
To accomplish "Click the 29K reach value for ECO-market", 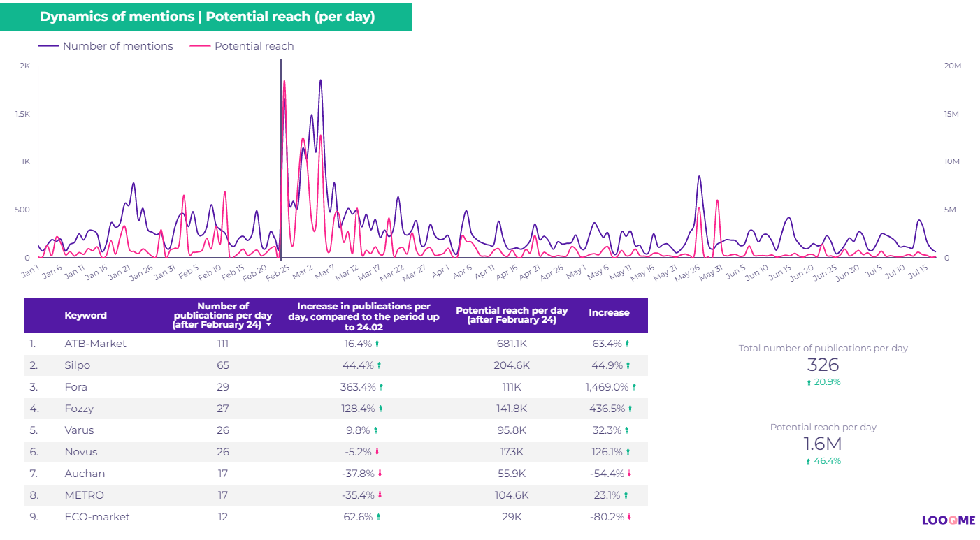I will coord(512,517).
